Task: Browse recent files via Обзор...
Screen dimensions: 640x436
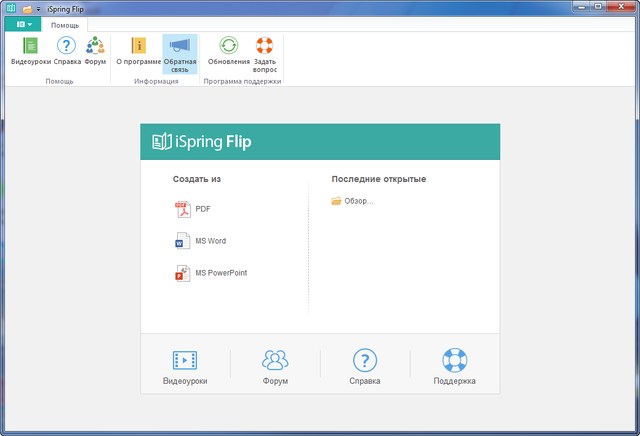Action: pos(352,201)
